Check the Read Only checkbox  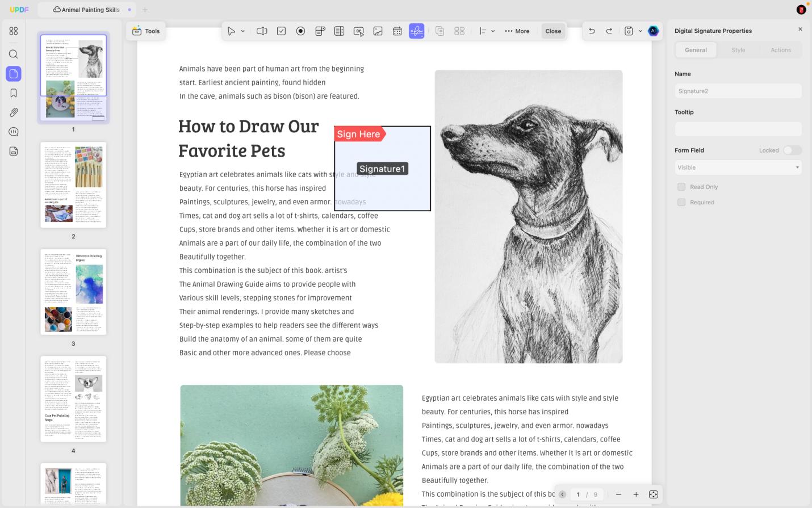681,187
